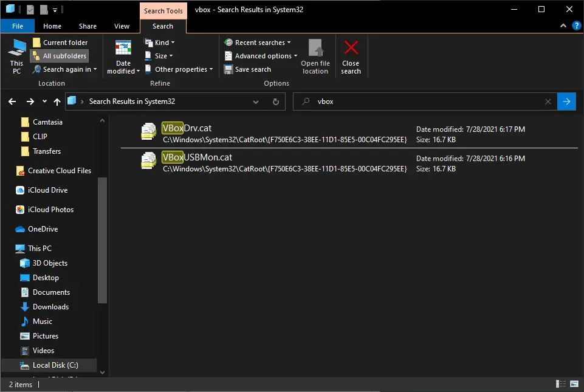Open Date modified filter dropdown
This screenshot has height=392, width=584.
(x=123, y=57)
